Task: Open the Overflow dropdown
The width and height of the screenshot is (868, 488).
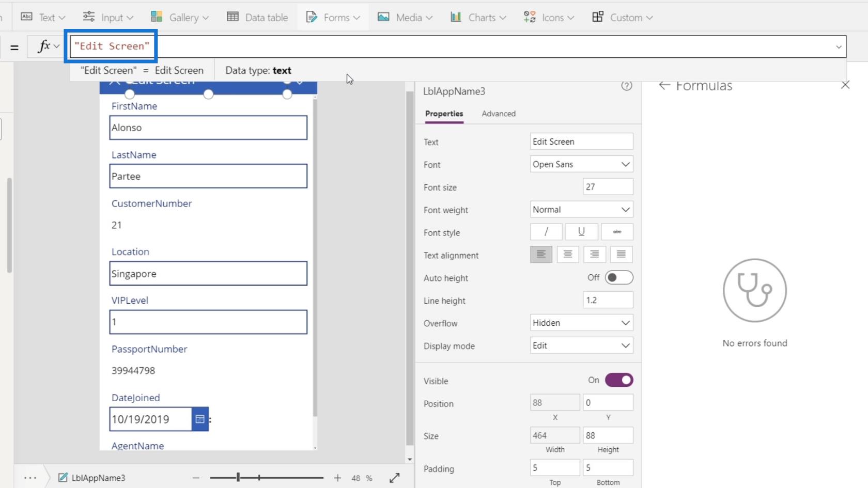Action: click(x=581, y=323)
